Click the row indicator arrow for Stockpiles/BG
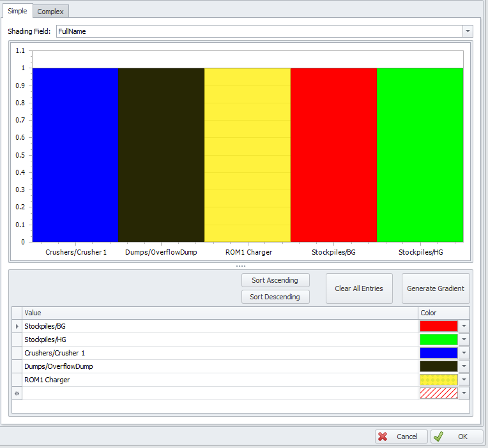This screenshot has width=488, height=448. 17,326
